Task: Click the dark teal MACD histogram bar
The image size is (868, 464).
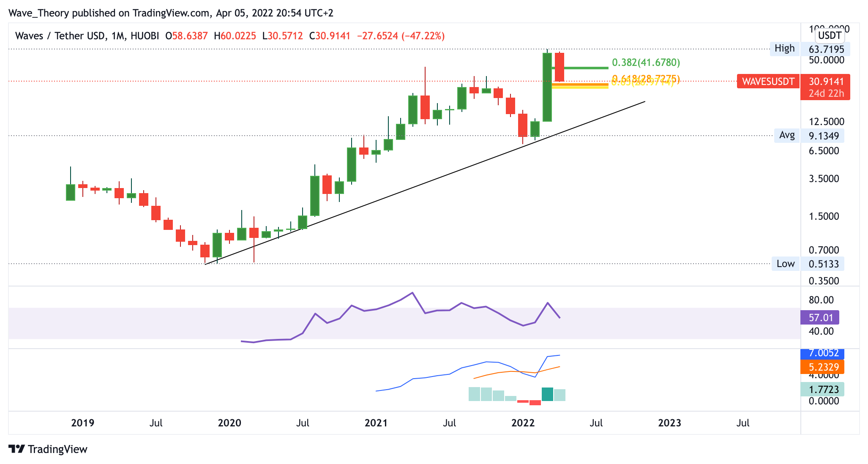Action: pos(547,394)
